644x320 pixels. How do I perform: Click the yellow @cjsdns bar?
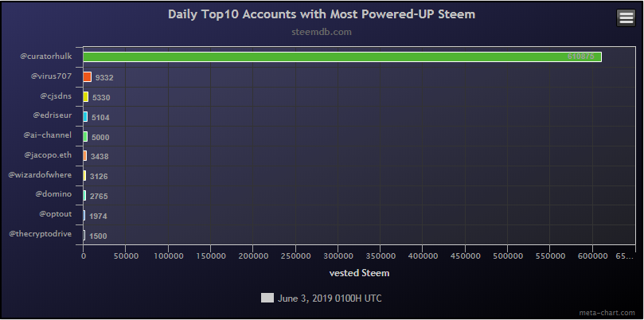(x=85, y=96)
